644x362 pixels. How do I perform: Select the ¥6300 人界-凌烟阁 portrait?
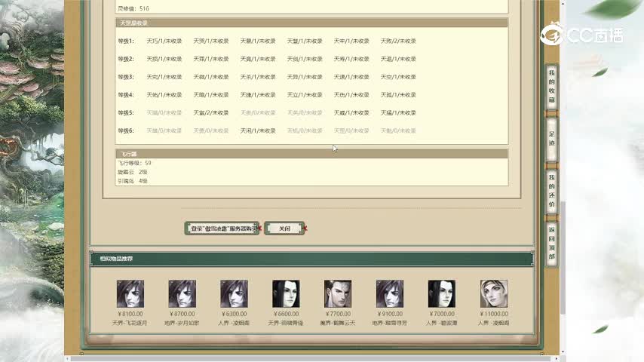(234, 293)
